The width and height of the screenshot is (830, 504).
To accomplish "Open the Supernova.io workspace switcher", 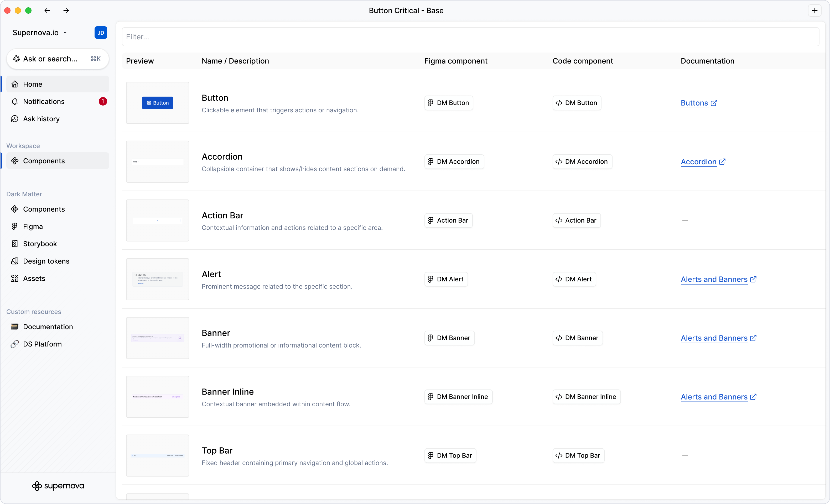I will click(x=39, y=32).
